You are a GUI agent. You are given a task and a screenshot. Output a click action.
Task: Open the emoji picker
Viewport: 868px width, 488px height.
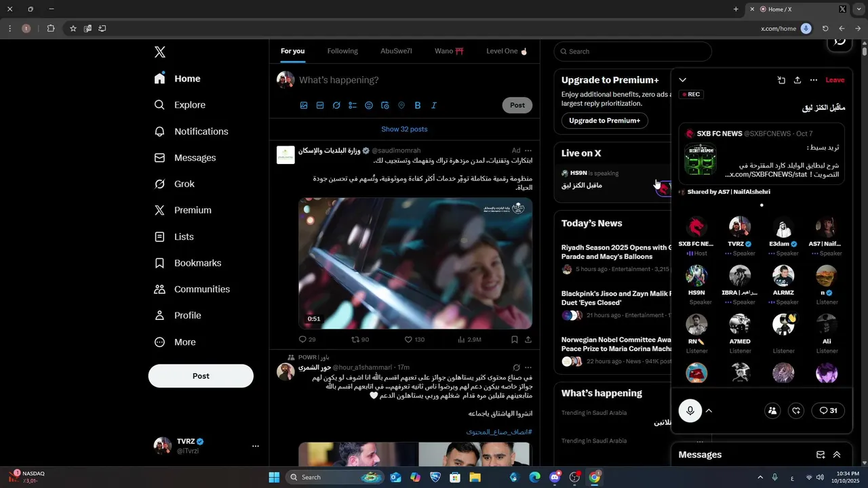pyautogui.click(x=369, y=105)
